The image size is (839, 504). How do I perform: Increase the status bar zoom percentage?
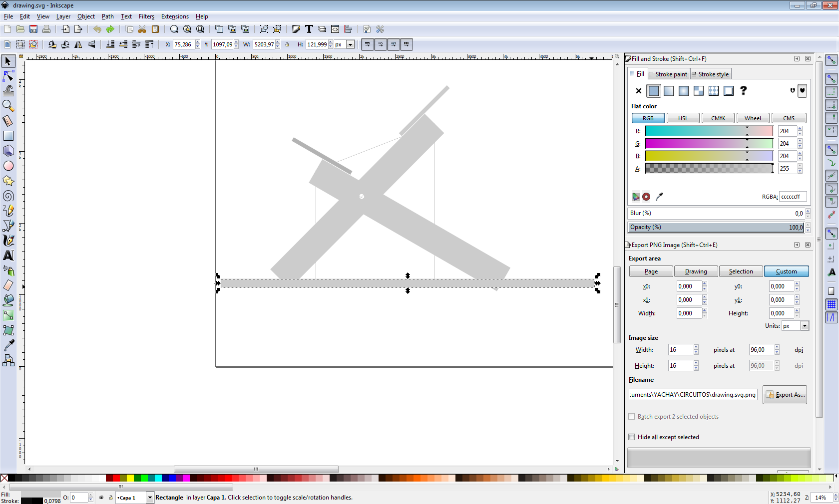[x=835, y=496]
